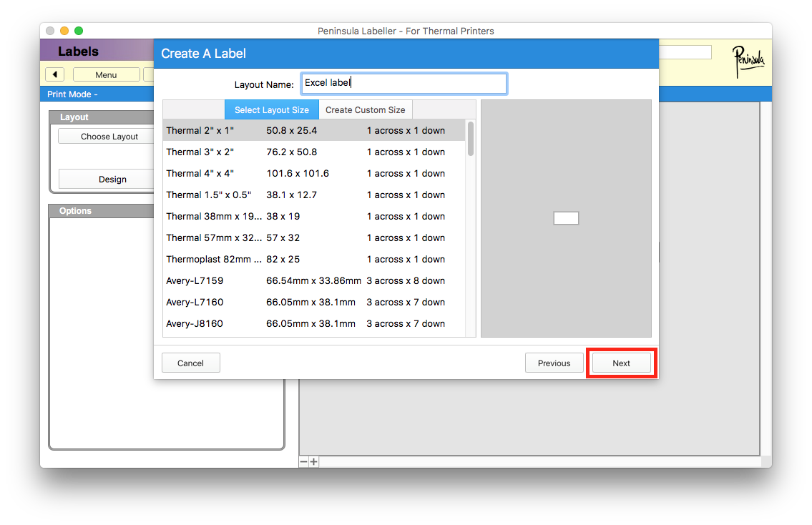Go back with the Previous button
Image resolution: width=812 pixels, height=525 pixels.
coord(554,363)
